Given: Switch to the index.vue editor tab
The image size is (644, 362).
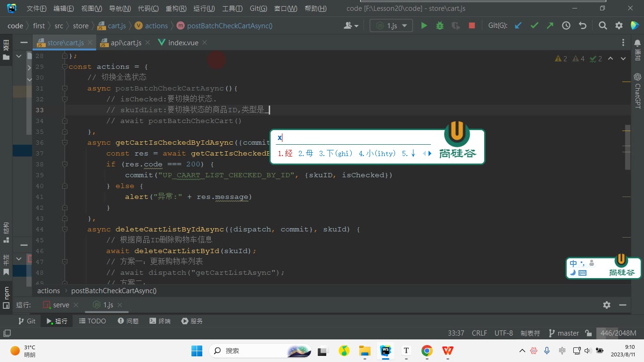Looking at the screenshot, I should (183, 42).
